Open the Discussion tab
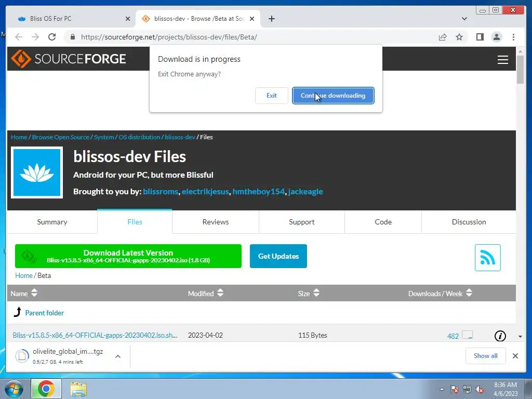Viewport: 532px width, 399px height. click(x=469, y=222)
